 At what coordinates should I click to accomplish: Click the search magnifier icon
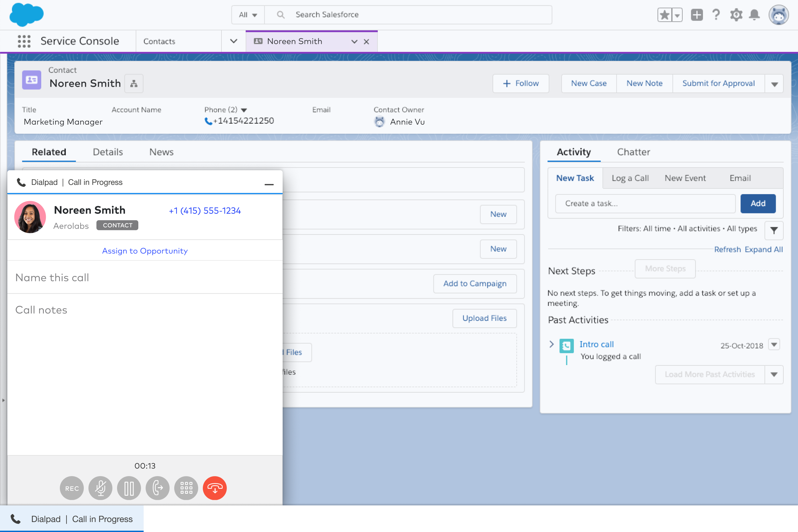pos(281,15)
